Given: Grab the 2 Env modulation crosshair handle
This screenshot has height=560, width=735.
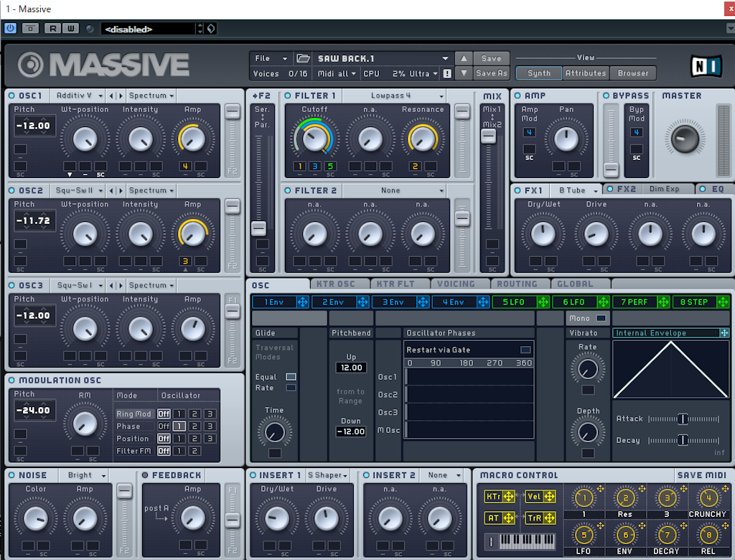Looking at the screenshot, I should (362, 302).
